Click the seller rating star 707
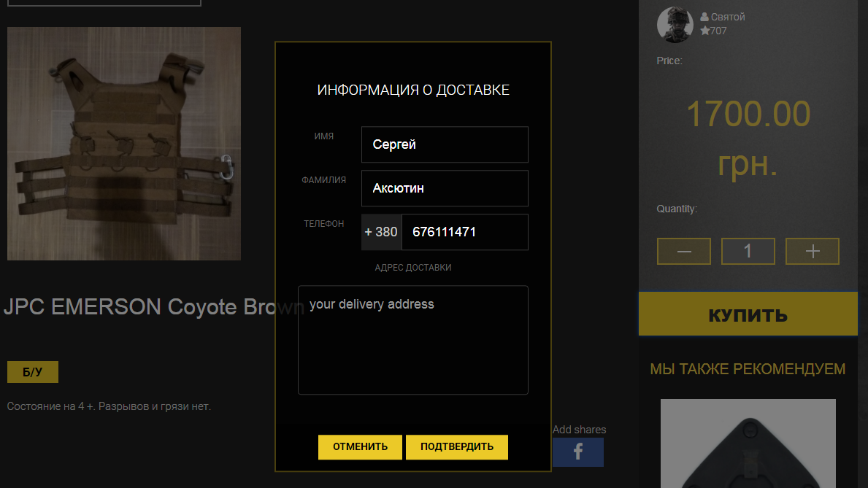This screenshot has width=868, height=488. pyautogui.click(x=713, y=31)
